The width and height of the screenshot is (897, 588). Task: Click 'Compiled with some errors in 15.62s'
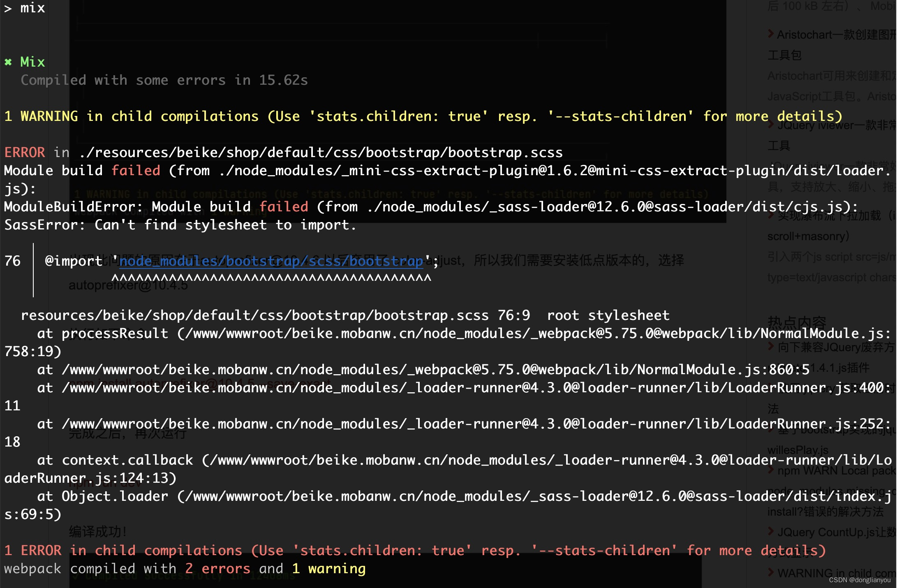click(x=164, y=80)
